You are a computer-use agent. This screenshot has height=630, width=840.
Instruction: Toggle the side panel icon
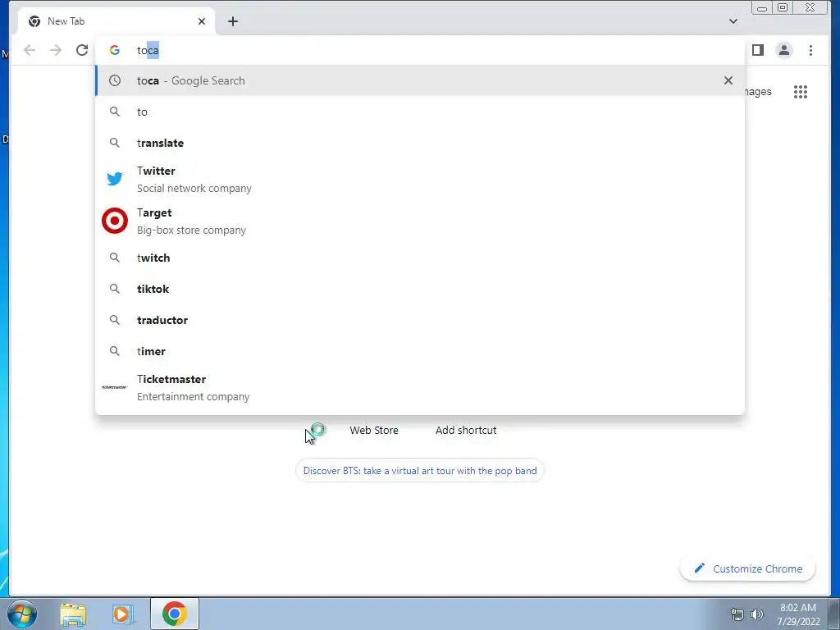point(757,50)
